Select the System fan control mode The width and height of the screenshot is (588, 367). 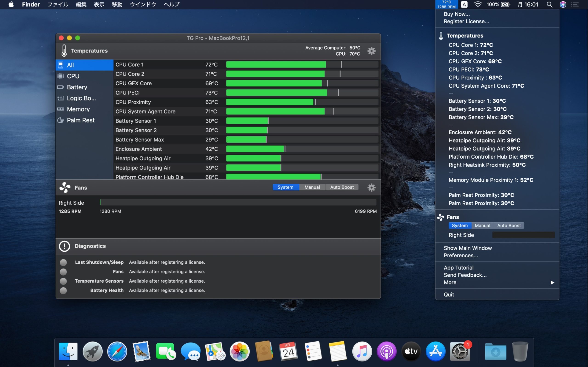tap(285, 187)
